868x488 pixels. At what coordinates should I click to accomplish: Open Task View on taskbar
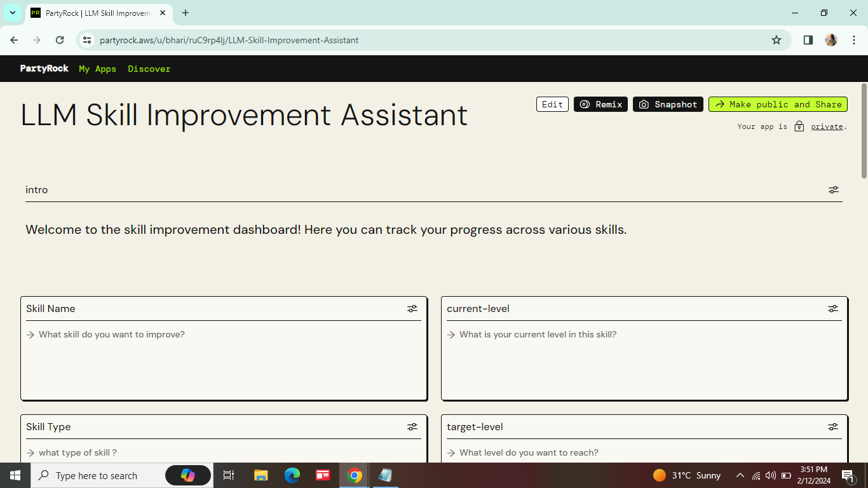pyautogui.click(x=229, y=475)
